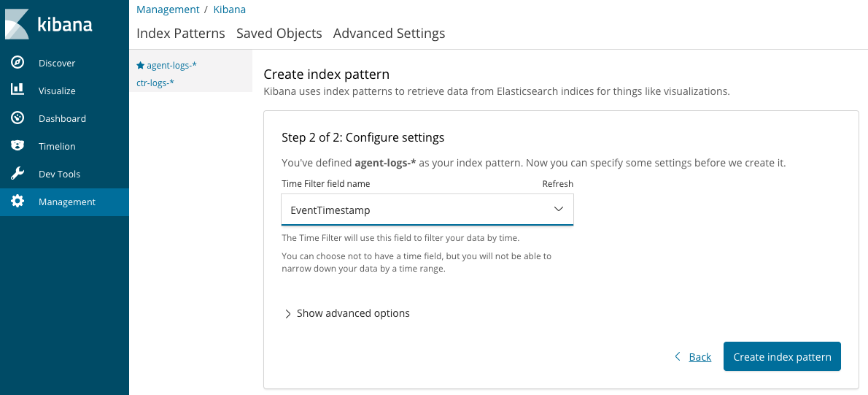Switch to the Saved Objects tab
Viewport: 868px width, 395px height.
tap(279, 34)
